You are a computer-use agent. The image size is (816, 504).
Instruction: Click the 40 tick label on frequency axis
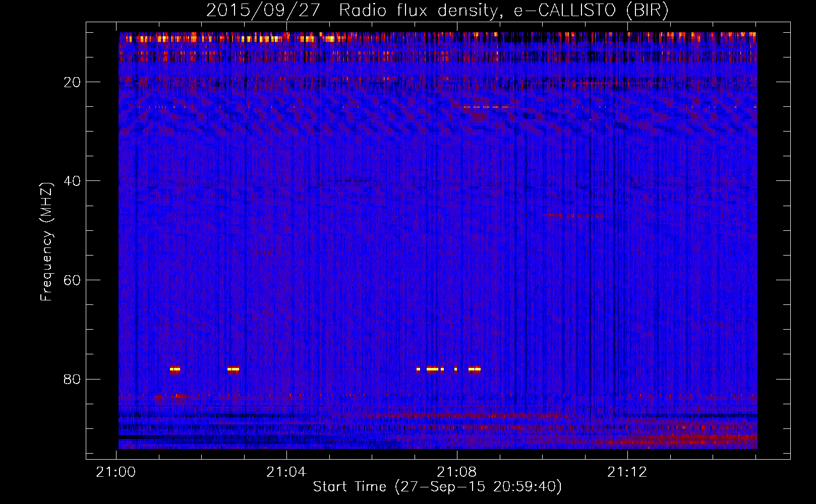72,181
